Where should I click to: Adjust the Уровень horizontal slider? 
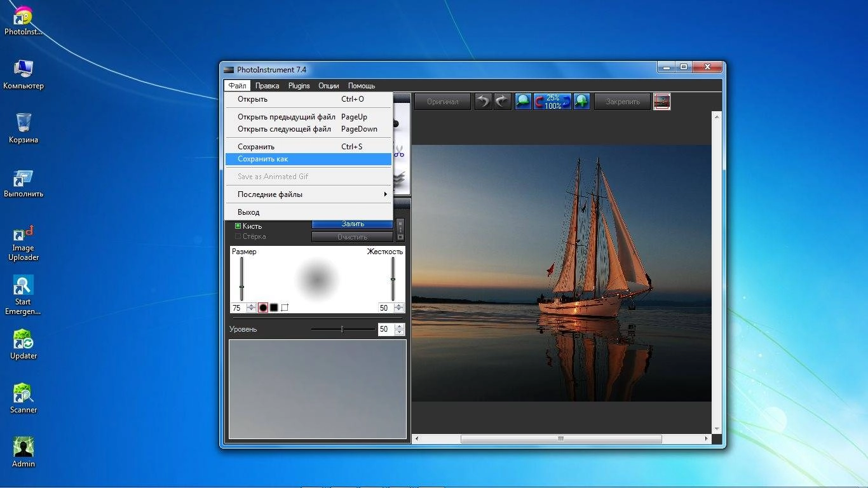pyautogui.click(x=342, y=329)
